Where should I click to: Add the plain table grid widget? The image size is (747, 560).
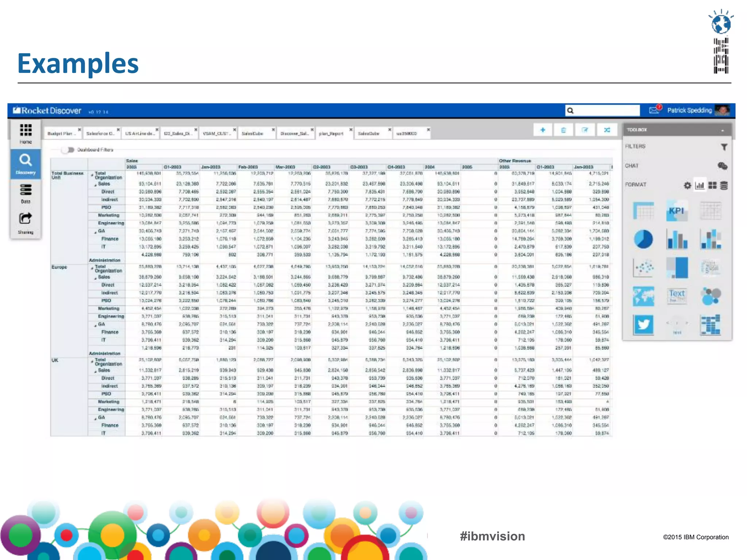coord(711,210)
